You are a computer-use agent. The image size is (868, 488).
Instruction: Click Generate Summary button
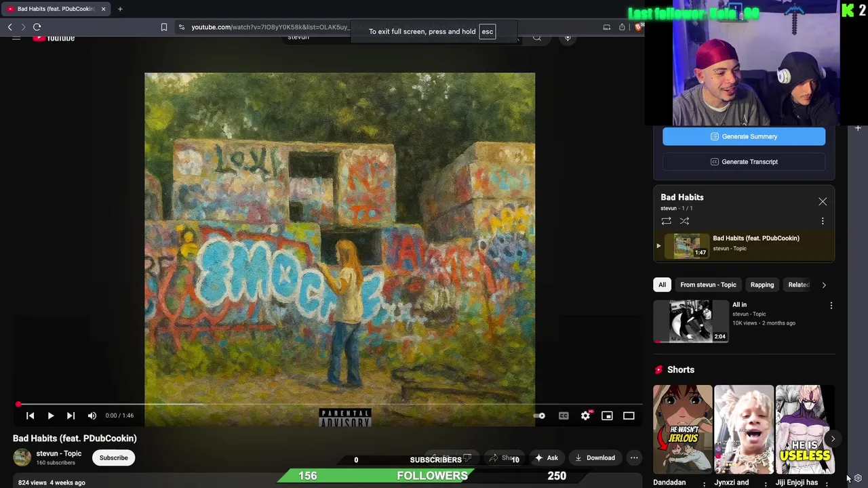744,136
